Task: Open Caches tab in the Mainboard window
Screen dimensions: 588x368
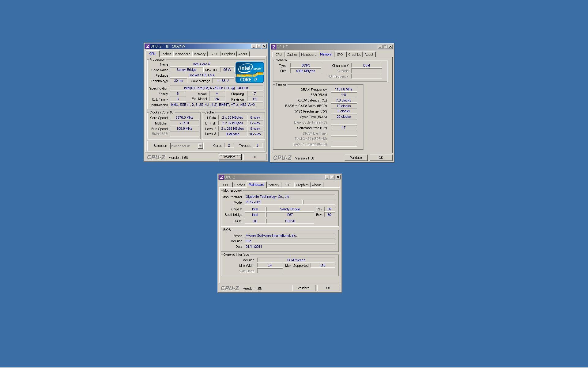Action: coord(240,185)
